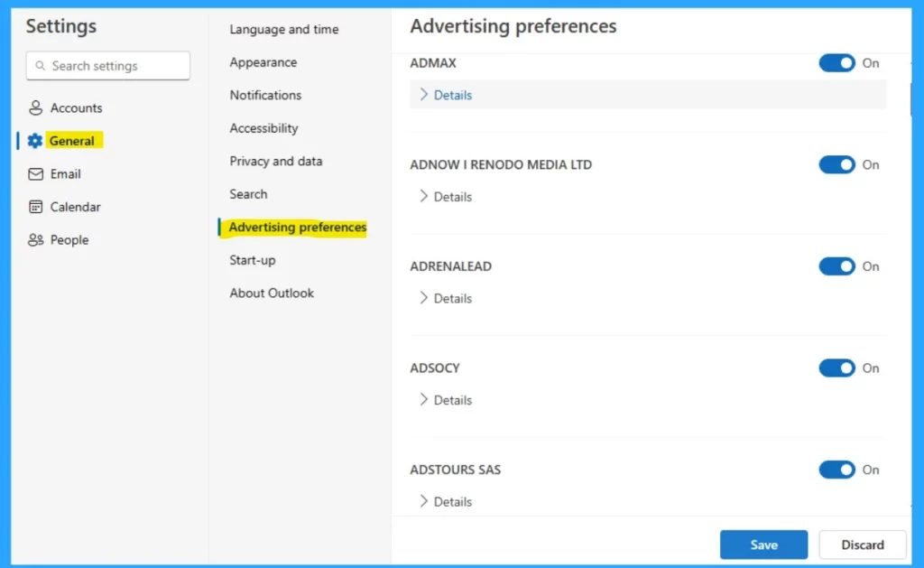The image size is (924, 568).
Task: Open Appearance settings
Action: pos(263,62)
